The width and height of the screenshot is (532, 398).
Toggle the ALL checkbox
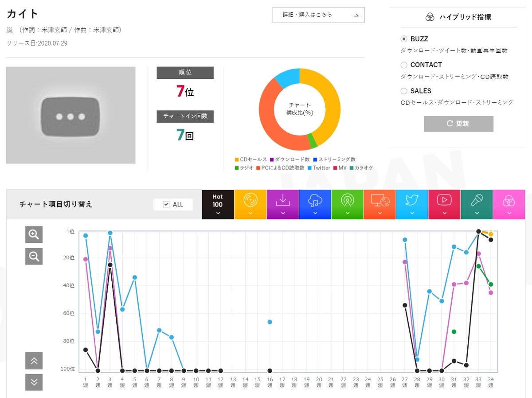click(166, 204)
